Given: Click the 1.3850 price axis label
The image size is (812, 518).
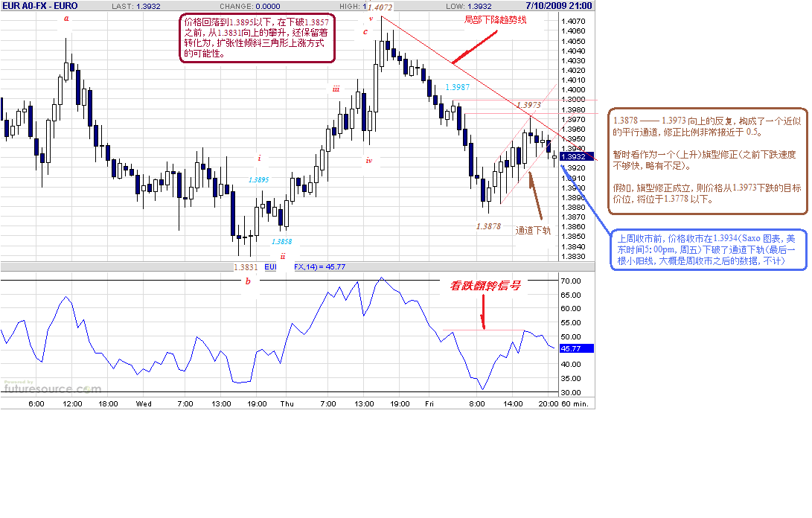Looking at the screenshot, I should click(573, 237).
